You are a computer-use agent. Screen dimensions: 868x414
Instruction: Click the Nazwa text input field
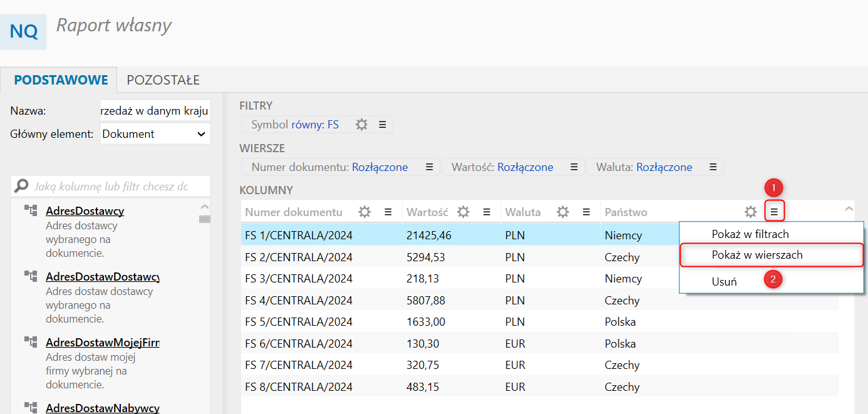coord(155,111)
